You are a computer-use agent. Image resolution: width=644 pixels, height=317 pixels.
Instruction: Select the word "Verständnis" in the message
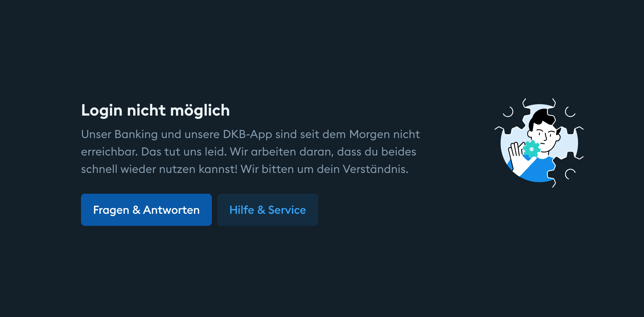click(x=374, y=169)
